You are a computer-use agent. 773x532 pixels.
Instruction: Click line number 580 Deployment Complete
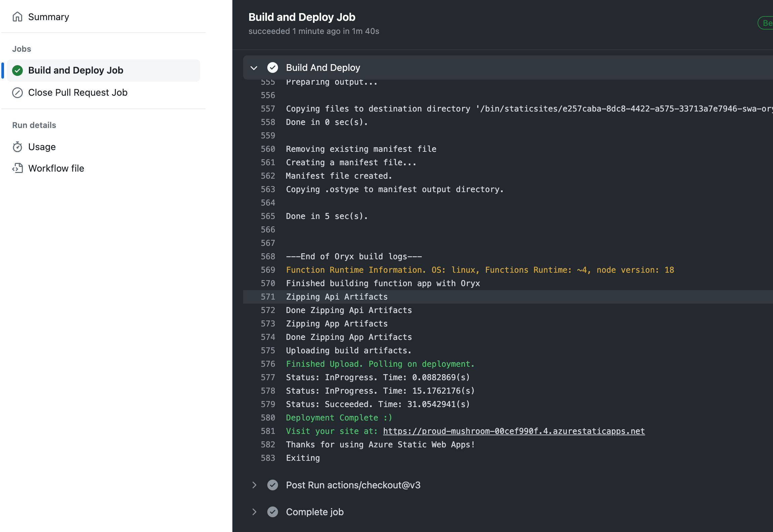(x=268, y=418)
